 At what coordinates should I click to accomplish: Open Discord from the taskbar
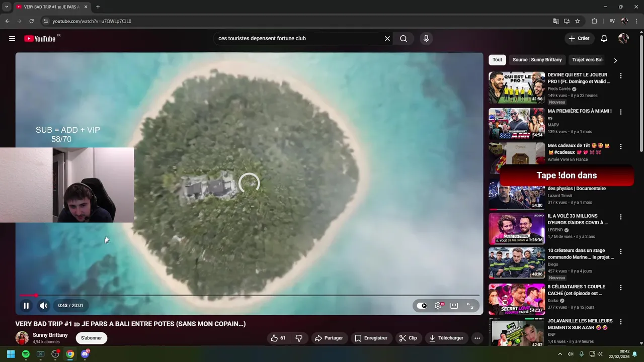tap(85, 354)
